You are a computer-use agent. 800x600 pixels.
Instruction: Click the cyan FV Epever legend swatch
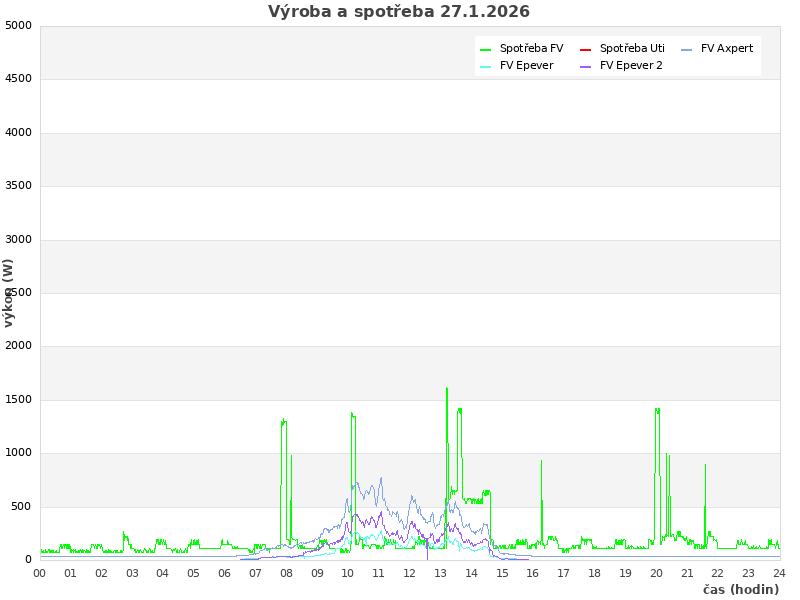[x=485, y=66]
